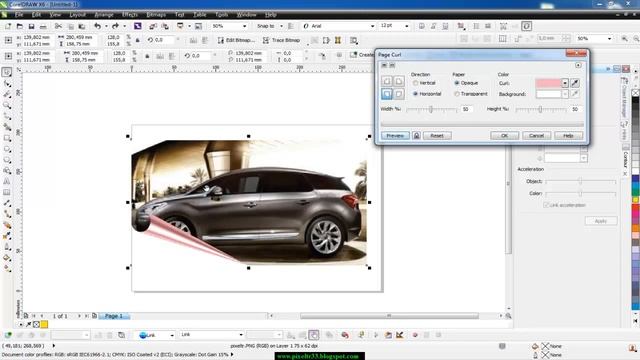Select the top-right corner curl icon
This screenshot has width=640, height=360.
[x=399, y=81]
